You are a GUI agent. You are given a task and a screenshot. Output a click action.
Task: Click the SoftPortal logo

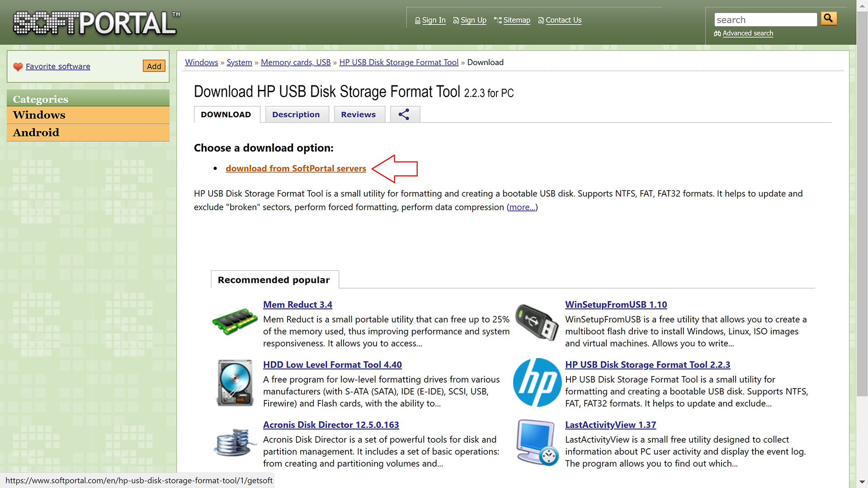tap(97, 23)
